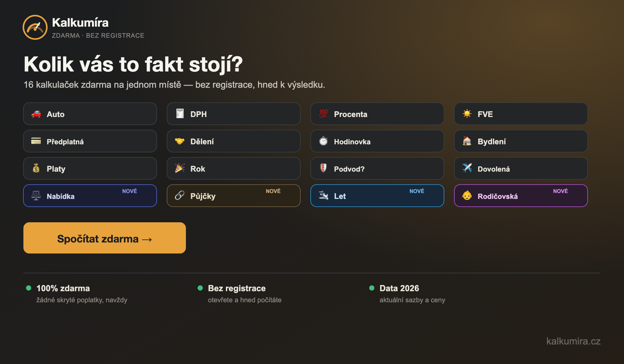
Task: Click the airplane icon for Dovolená
Action: 467,168
